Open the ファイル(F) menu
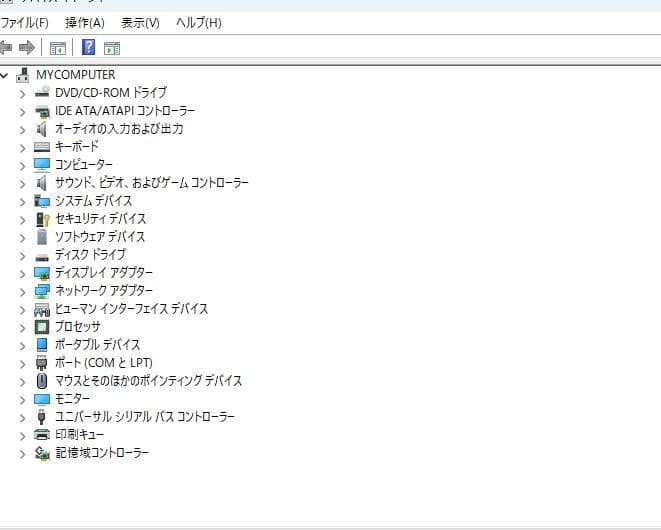The height and width of the screenshot is (530, 661). 24,23
